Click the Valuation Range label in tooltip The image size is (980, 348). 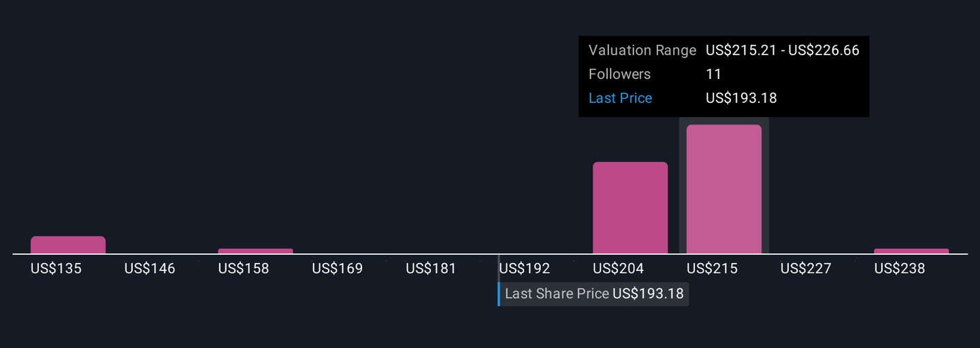(642, 50)
